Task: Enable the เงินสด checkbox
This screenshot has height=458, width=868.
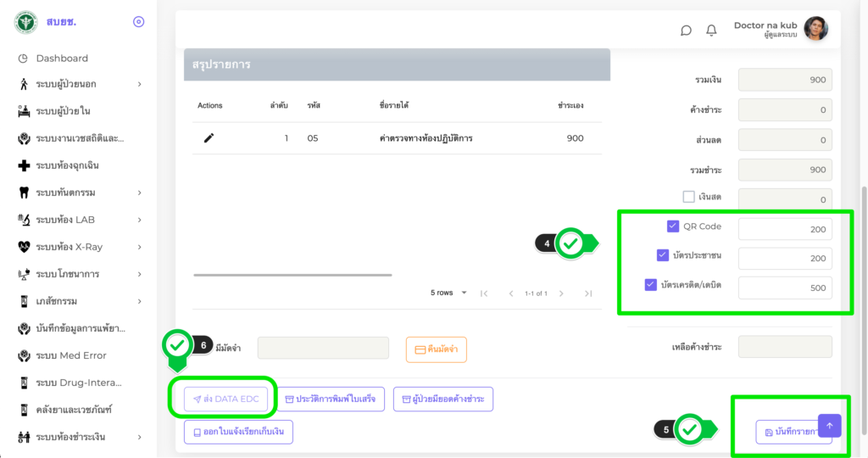Action: 688,197
